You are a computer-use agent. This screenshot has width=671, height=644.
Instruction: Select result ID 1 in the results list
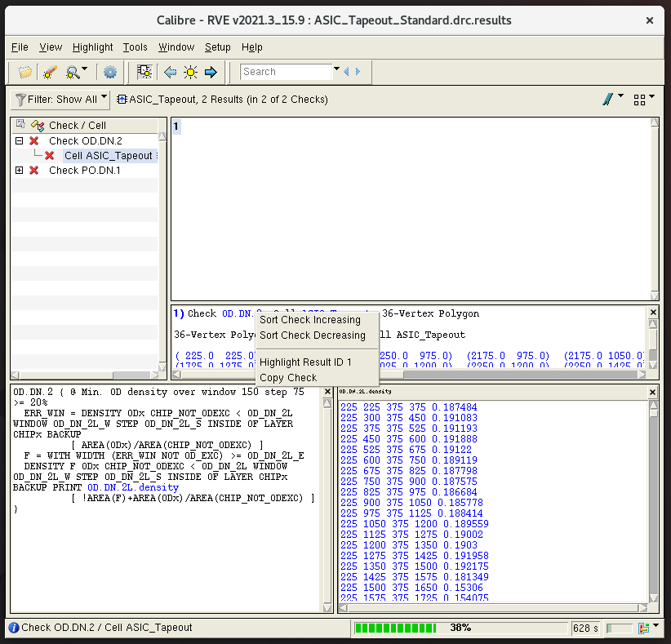point(176,127)
